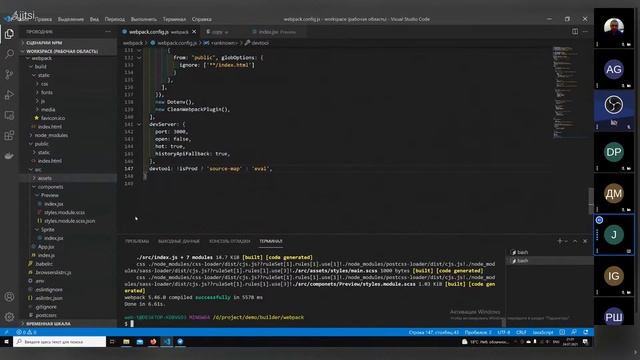The width and height of the screenshot is (640, 360).
Task: Open File Explorer on taskbar
Action: (x=126, y=342)
